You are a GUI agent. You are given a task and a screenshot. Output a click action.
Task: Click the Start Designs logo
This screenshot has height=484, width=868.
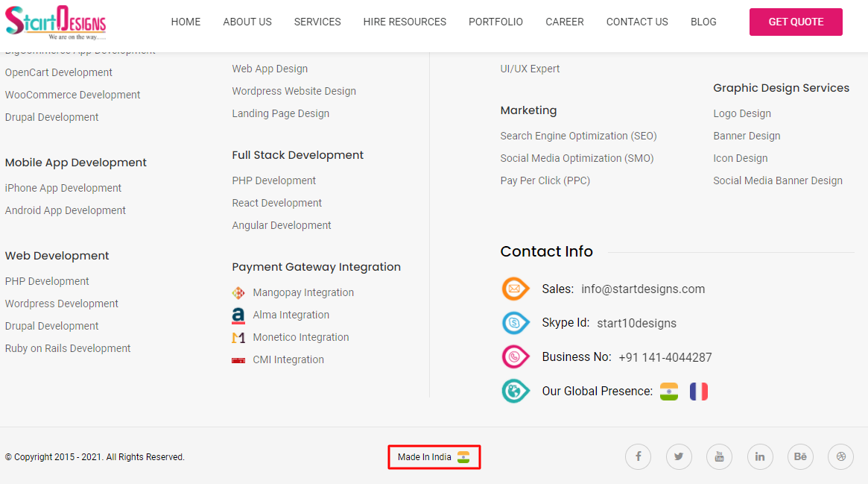tap(56, 22)
